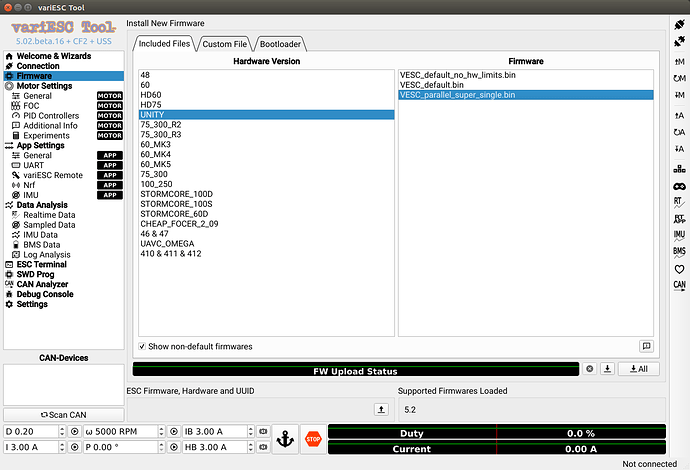Open the CAN Analyzer page
Image resolution: width=690 pixels, height=470 pixels.
(42, 284)
